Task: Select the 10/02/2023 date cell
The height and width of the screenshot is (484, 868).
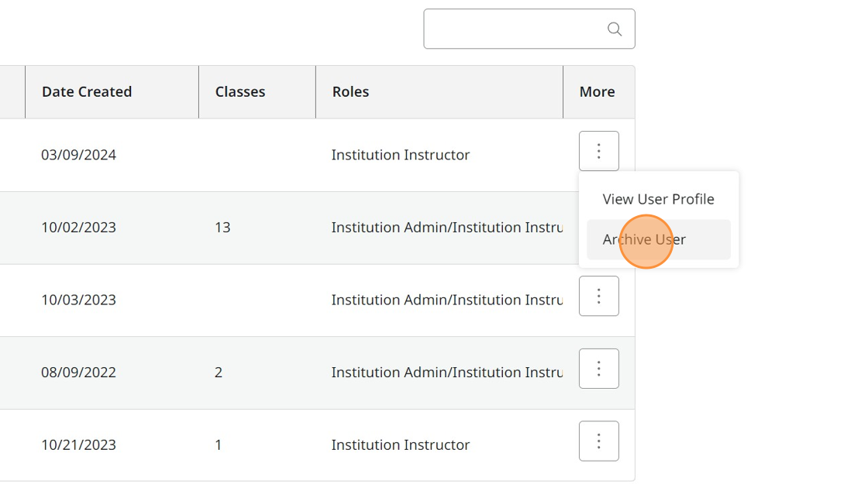Action: pos(78,228)
